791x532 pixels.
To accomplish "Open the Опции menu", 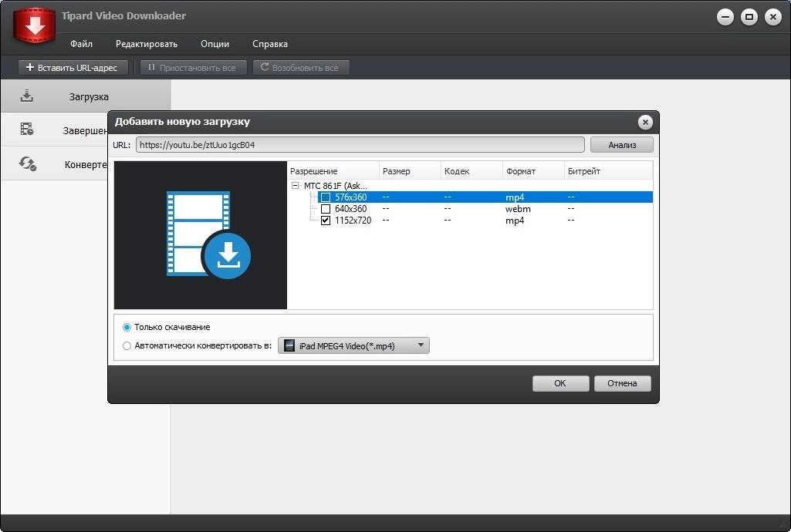I will point(215,44).
